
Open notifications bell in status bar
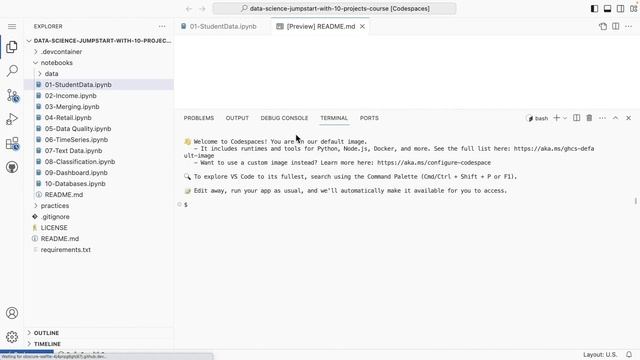pyautogui.click(x=629, y=355)
